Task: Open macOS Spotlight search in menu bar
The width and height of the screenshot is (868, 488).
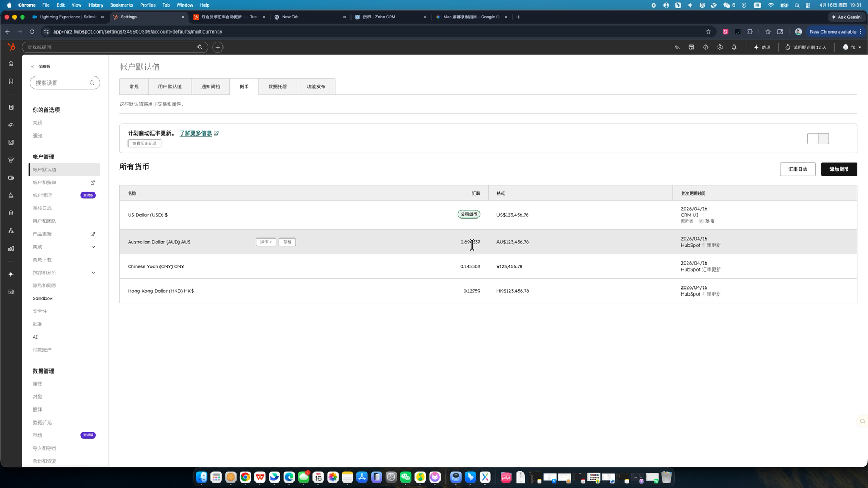Action: [796, 5]
